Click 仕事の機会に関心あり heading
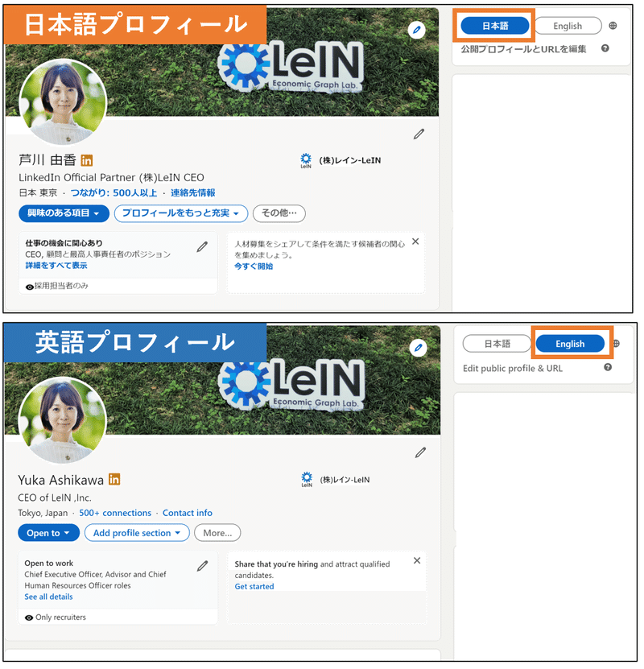 coord(64,243)
